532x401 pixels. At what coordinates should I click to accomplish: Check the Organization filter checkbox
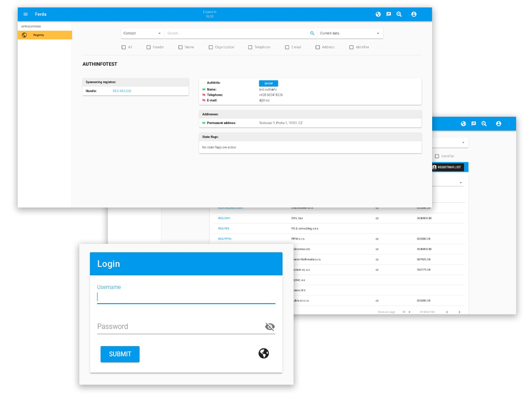tap(211, 47)
